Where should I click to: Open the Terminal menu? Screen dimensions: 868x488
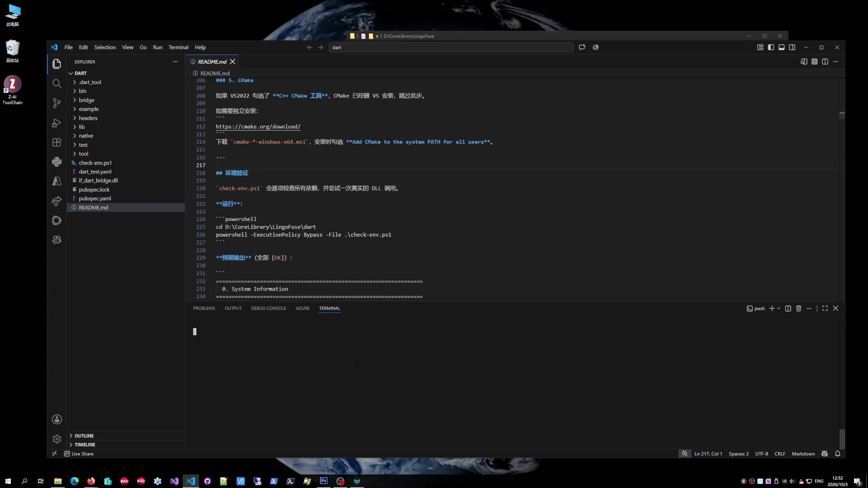[x=178, y=47]
